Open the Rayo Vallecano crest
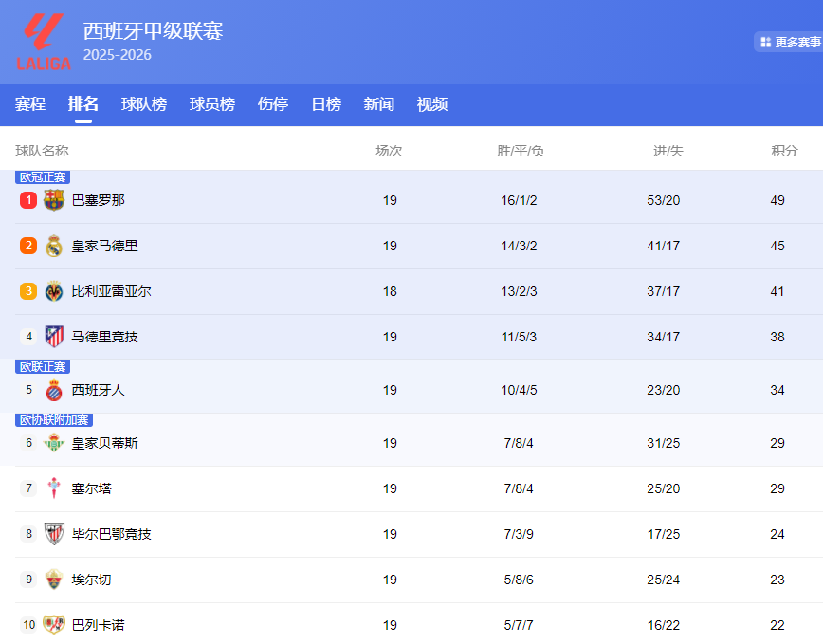 pos(53,625)
